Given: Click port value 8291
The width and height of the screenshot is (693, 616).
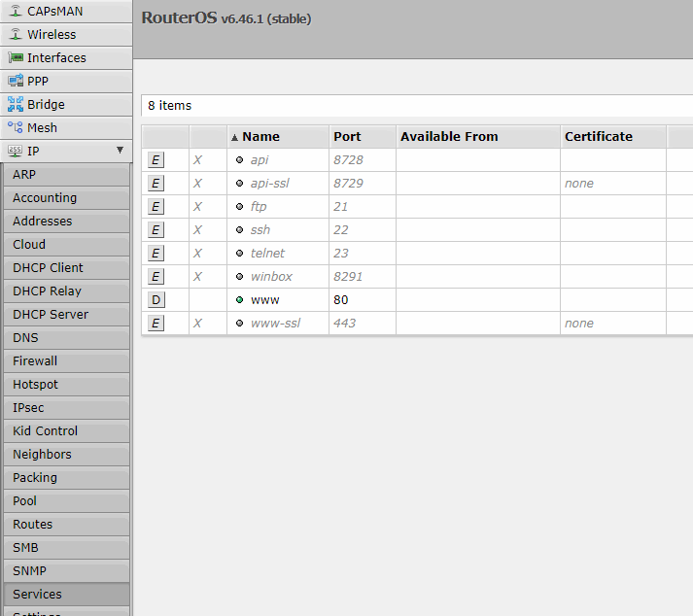Looking at the screenshot, I should [x=348, y=277].
